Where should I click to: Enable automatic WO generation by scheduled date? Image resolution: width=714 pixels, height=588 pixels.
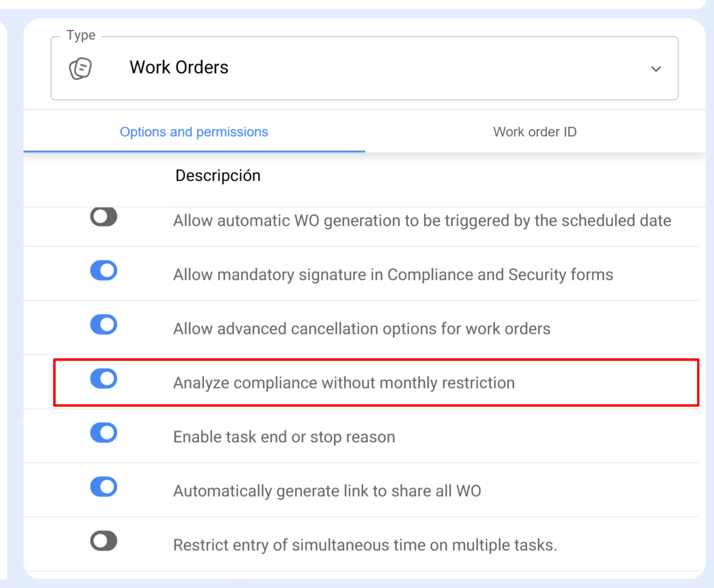(104, 217)
